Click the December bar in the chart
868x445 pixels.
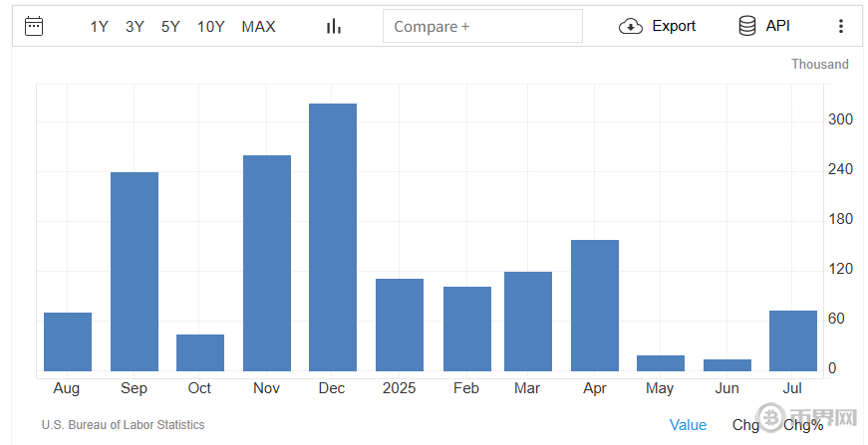point(333,237)
